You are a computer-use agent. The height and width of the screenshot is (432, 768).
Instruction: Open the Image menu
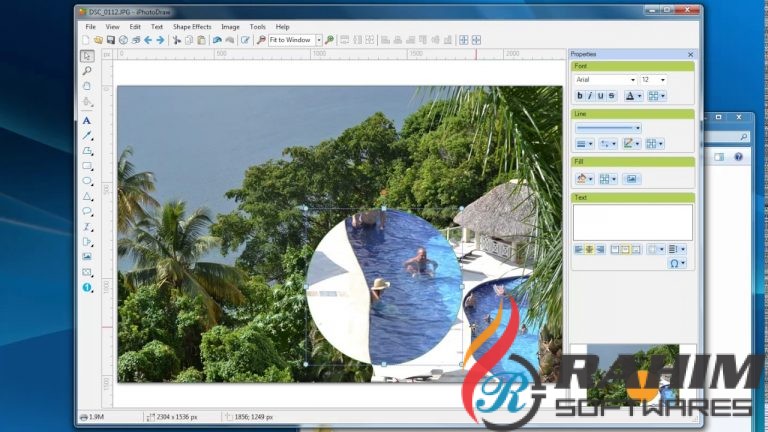tap(230, 27)
